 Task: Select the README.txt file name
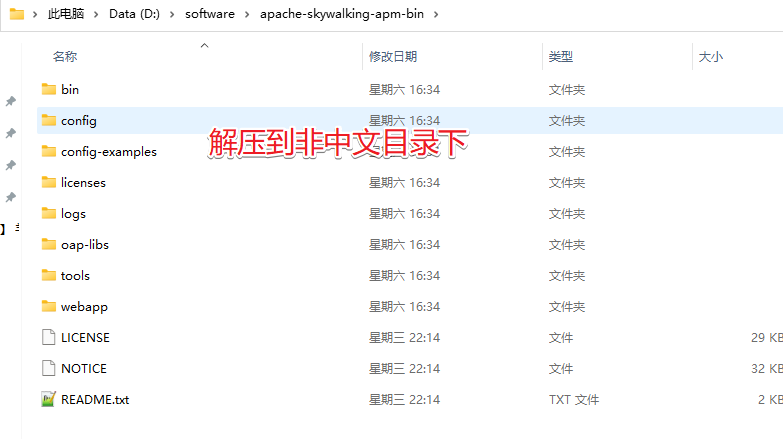point(95,399)
